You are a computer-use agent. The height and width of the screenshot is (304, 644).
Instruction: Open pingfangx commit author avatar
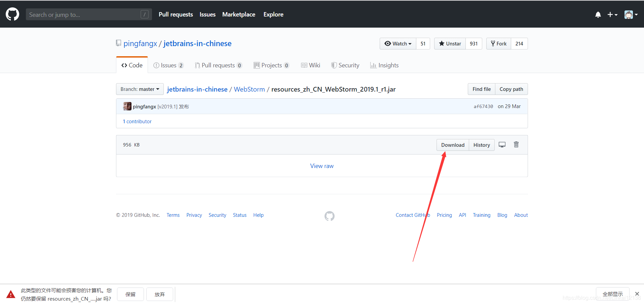click(127, 106)
